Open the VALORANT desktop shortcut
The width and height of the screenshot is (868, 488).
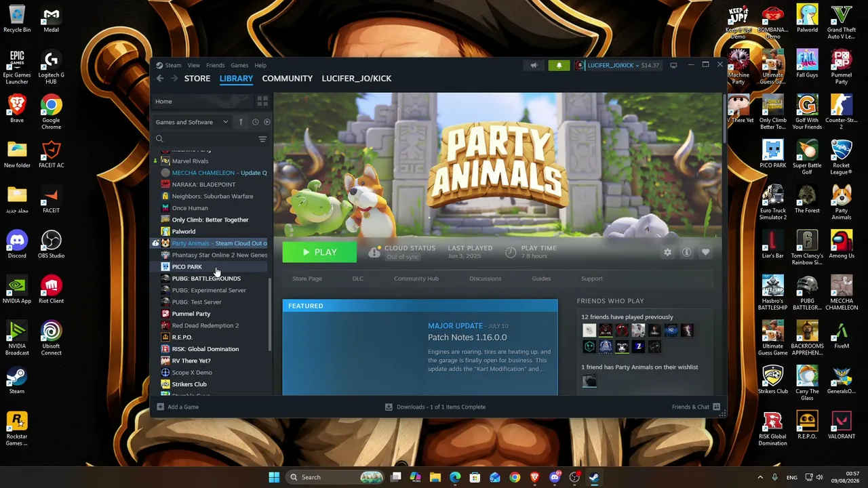[842, 424]
